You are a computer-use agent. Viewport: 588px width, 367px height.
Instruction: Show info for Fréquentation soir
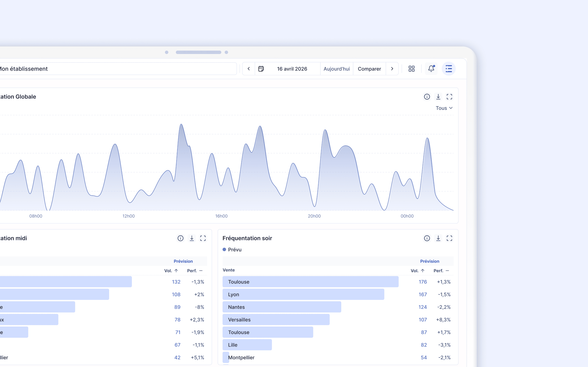pos(427,238)
